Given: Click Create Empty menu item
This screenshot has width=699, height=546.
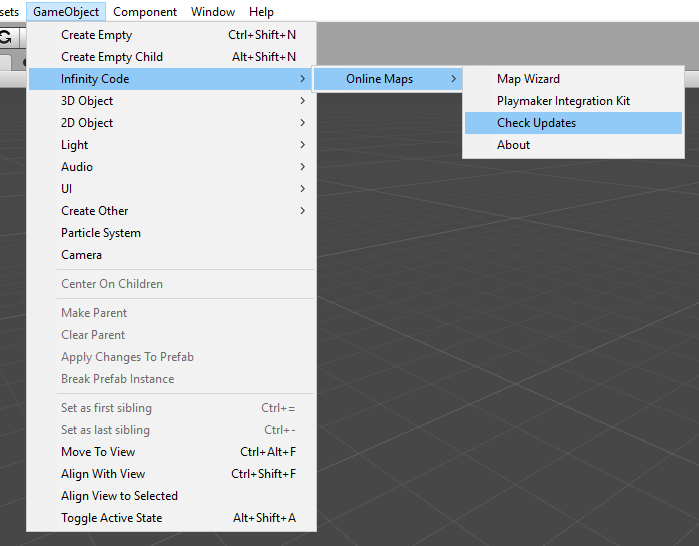Looking at the screenshot, I should coord(172,35).
